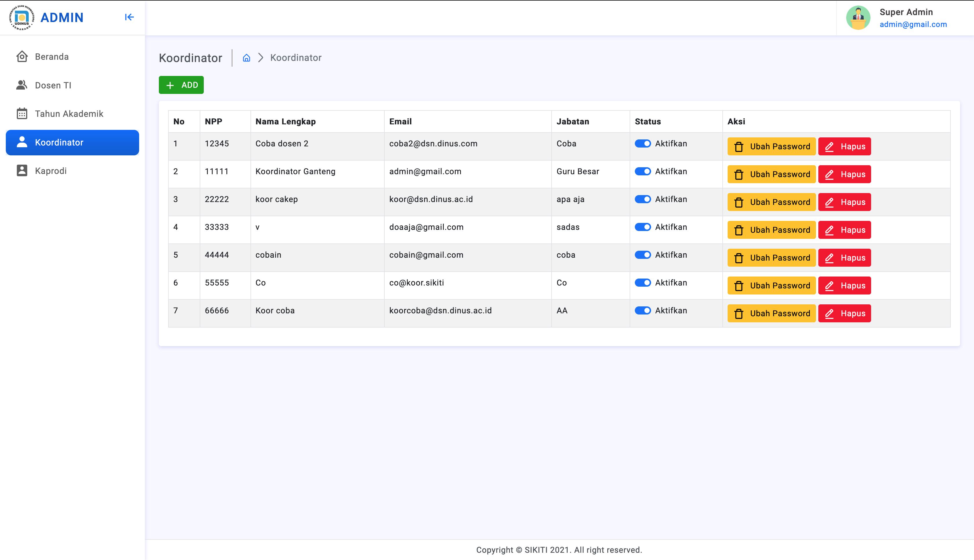Viewport: 974px width, 560px height.
Task: Click Hapus for cobain row
Action: pyautogui.click(x=844, y=258)
